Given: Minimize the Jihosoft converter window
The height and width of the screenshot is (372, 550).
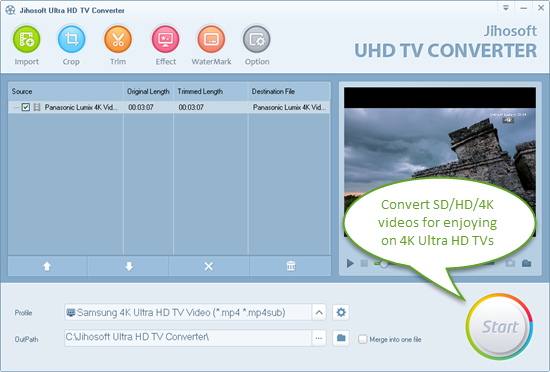Looking at the screenshot, I should click(524, 8).
